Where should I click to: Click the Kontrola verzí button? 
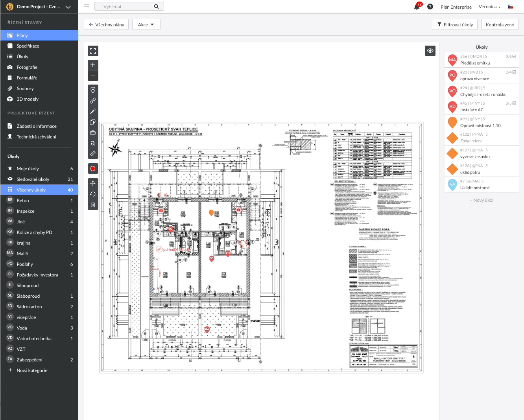pos(500,24)
